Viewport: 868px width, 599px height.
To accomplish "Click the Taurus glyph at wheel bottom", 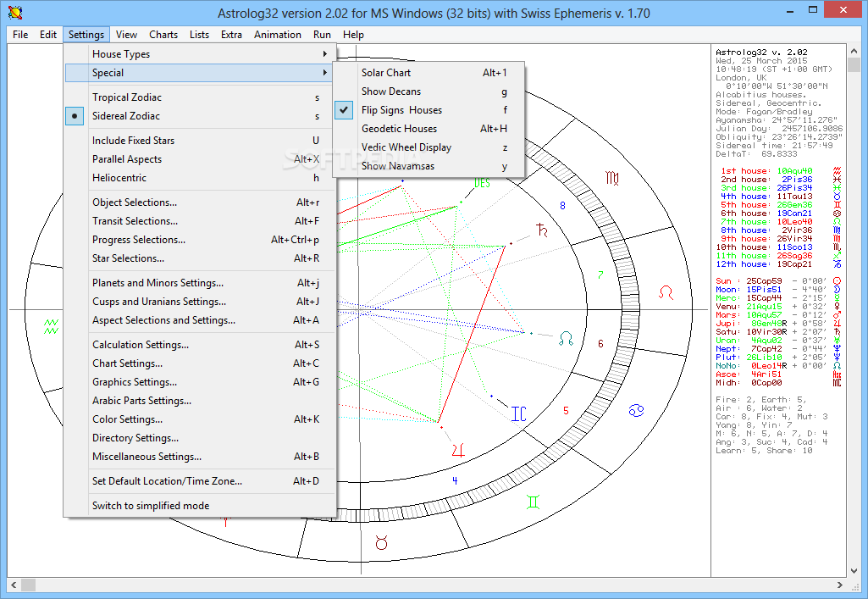I will [381, 542].
